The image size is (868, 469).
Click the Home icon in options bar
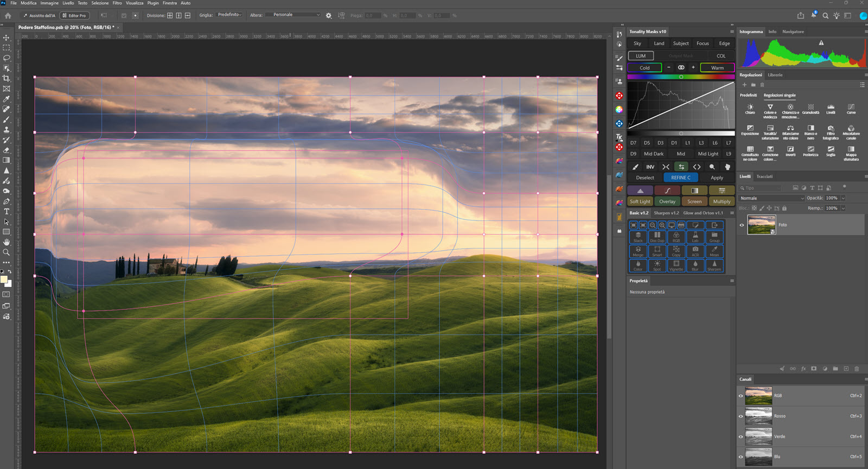8,16
